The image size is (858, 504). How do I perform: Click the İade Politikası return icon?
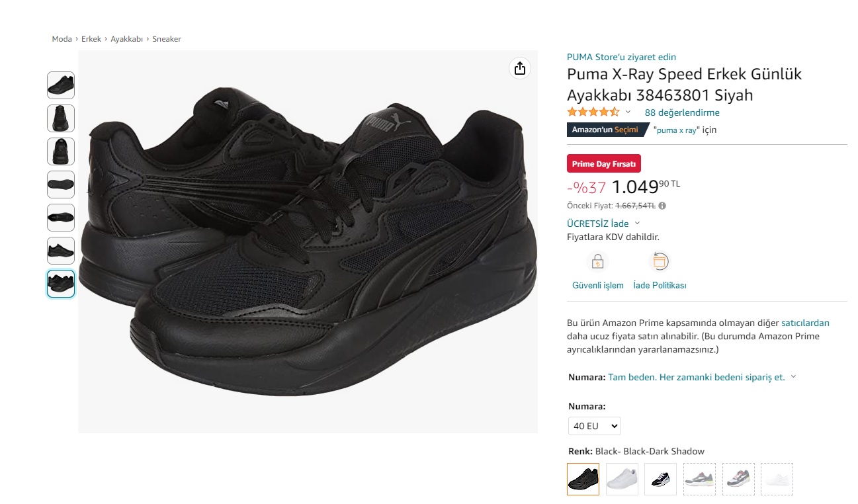point(660,262)
